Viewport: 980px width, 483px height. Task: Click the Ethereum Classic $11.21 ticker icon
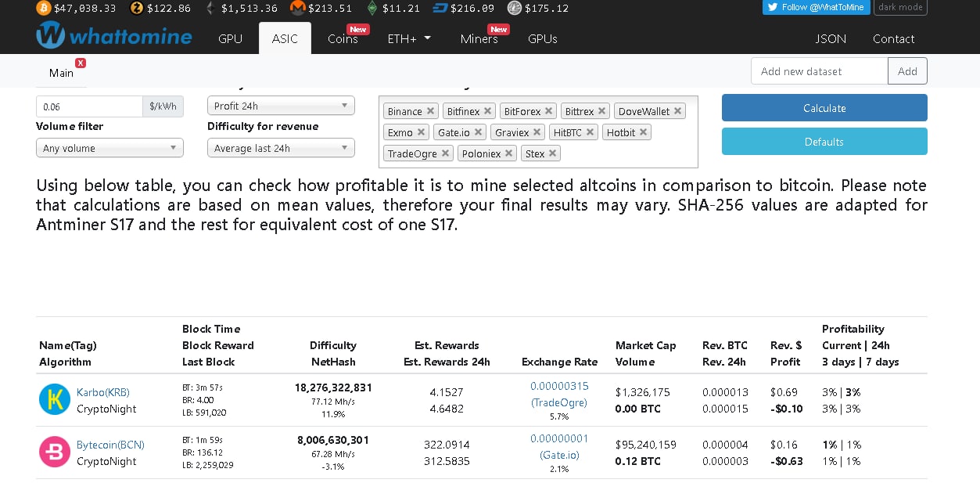[372, 8]
